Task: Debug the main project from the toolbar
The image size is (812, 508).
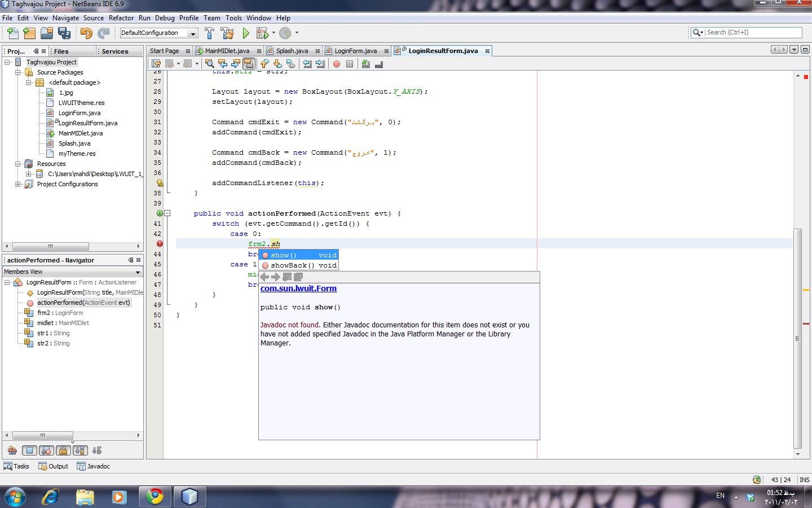Action: coord(262,33)
